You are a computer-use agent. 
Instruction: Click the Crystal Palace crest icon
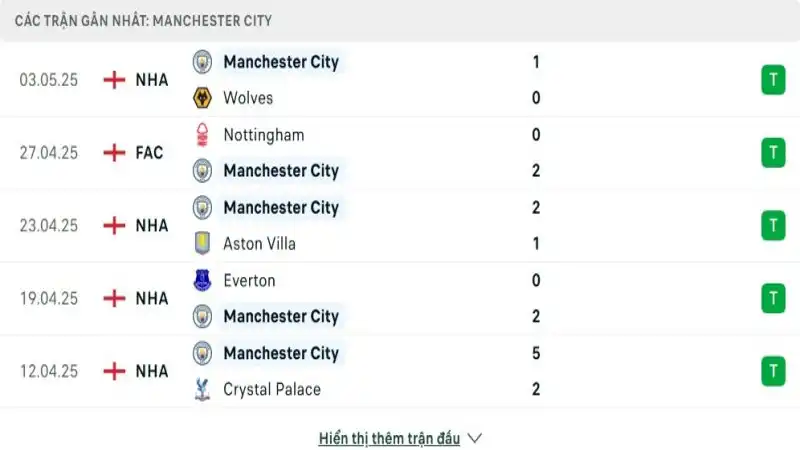203,389
